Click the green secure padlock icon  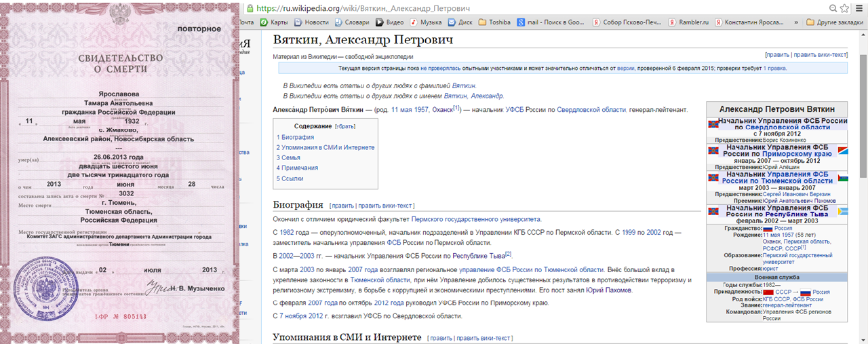(x=250, y=8)
